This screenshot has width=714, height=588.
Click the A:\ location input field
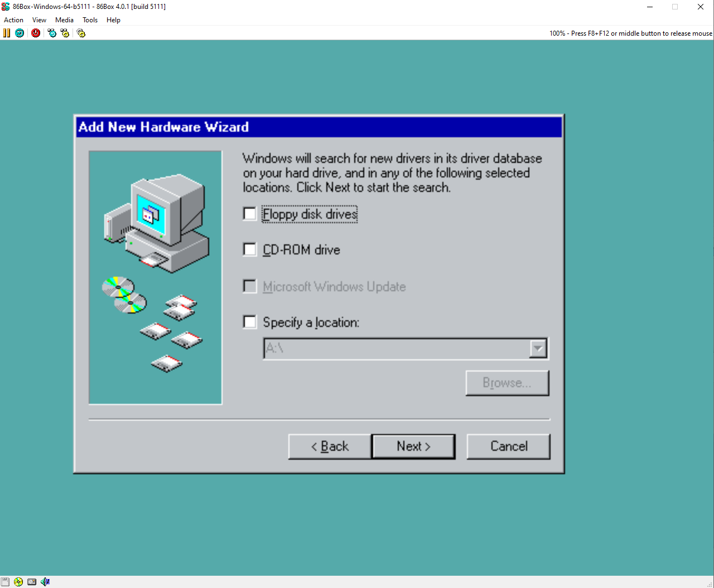(x=397, y=348)
